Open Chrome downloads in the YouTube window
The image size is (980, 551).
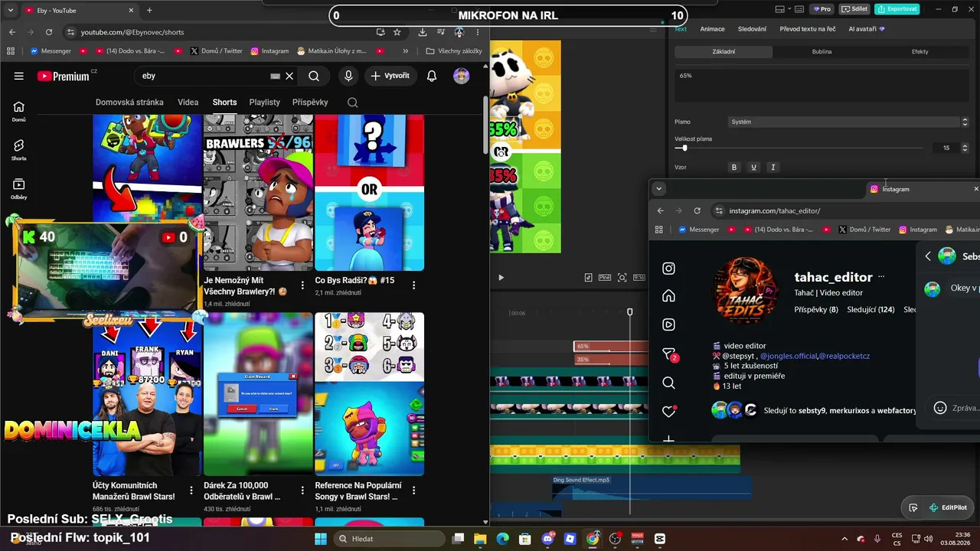coord(423,32)
